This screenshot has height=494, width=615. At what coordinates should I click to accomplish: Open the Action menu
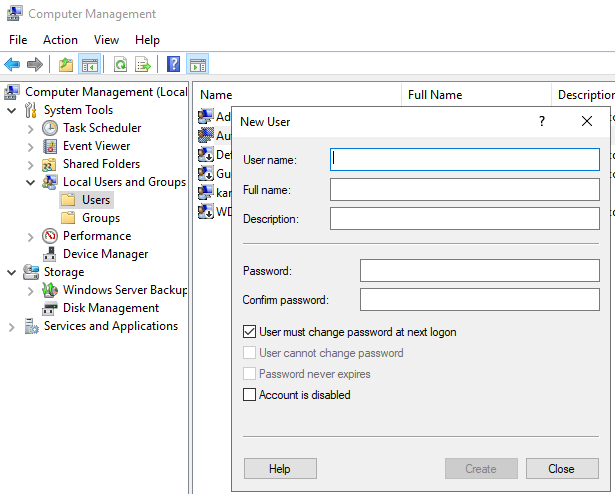60,40
